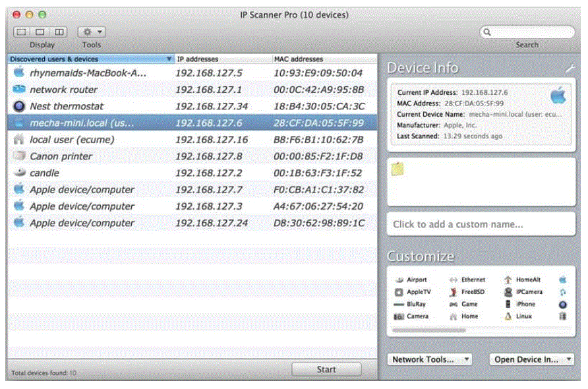Image resolution: width=588 pixels, height=389 pixels.
Task: Select Nest thermostat device name
Action: click(x=67, y=106)
